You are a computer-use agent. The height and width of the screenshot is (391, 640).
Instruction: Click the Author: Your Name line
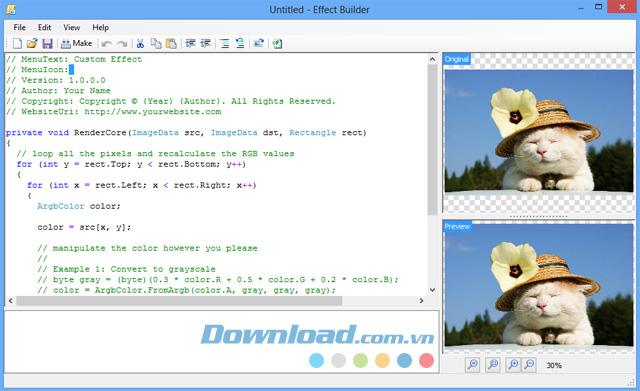click(x=58, y=91)
